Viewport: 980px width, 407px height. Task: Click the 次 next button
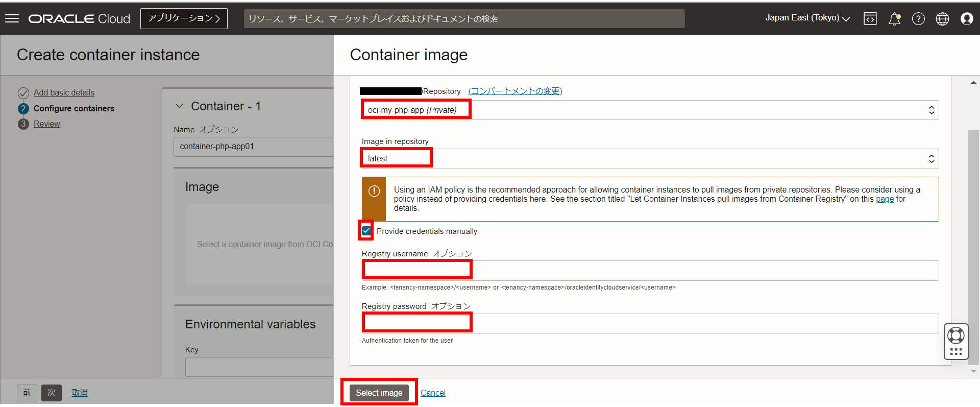coord(52,393)
